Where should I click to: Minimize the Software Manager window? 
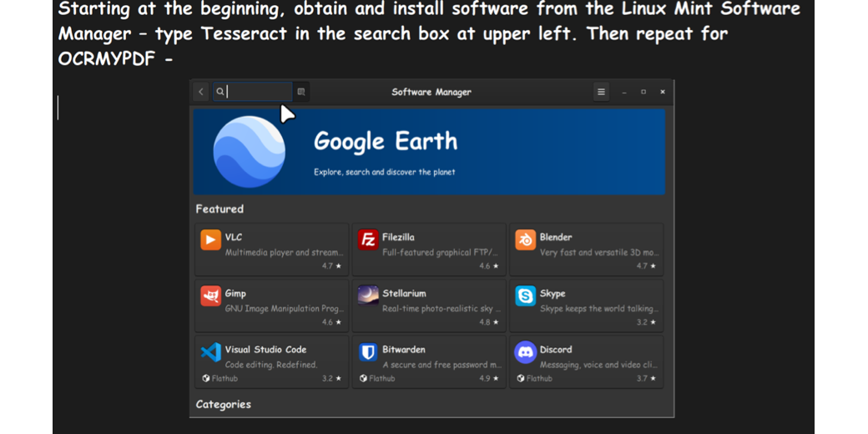pos(623,92)
